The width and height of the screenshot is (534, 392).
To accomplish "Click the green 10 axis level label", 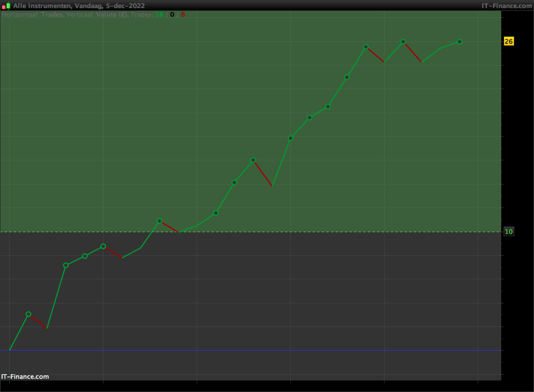I will tap(509, 232).
